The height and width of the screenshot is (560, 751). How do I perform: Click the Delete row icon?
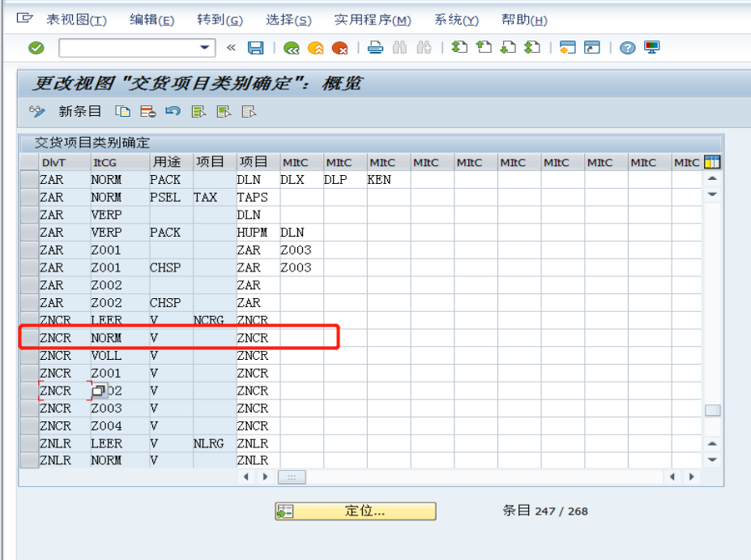148,112
